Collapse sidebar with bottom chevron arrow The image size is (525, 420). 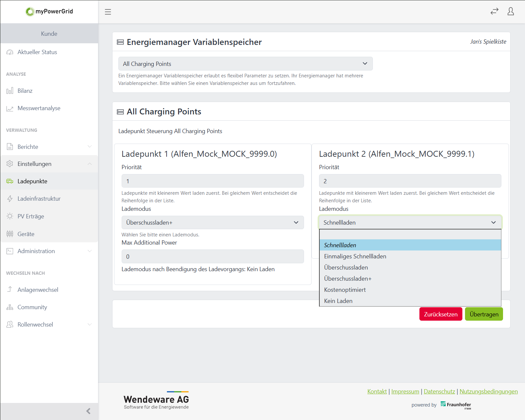tap(88, 411)
